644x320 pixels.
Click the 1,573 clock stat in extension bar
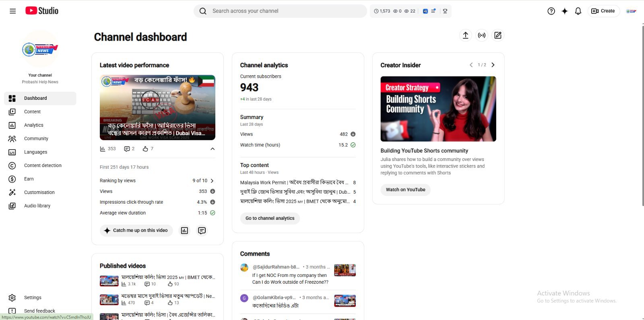[x=382, y=11]
